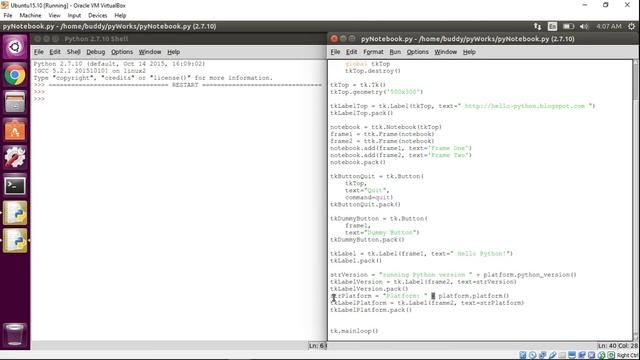Open Options menu in Python Shell window
This screenshot has width=640, height=360.
click(122, 52)
